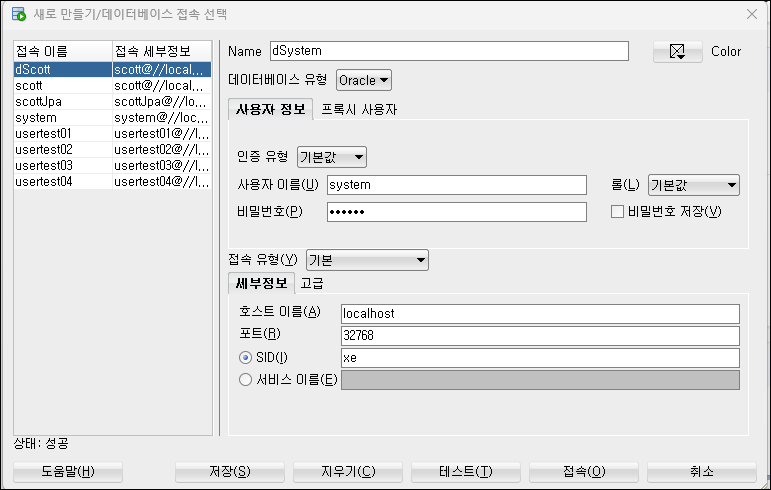Click the 도움말 help button
Screen dimensions: 771x490
coord(68,472)
